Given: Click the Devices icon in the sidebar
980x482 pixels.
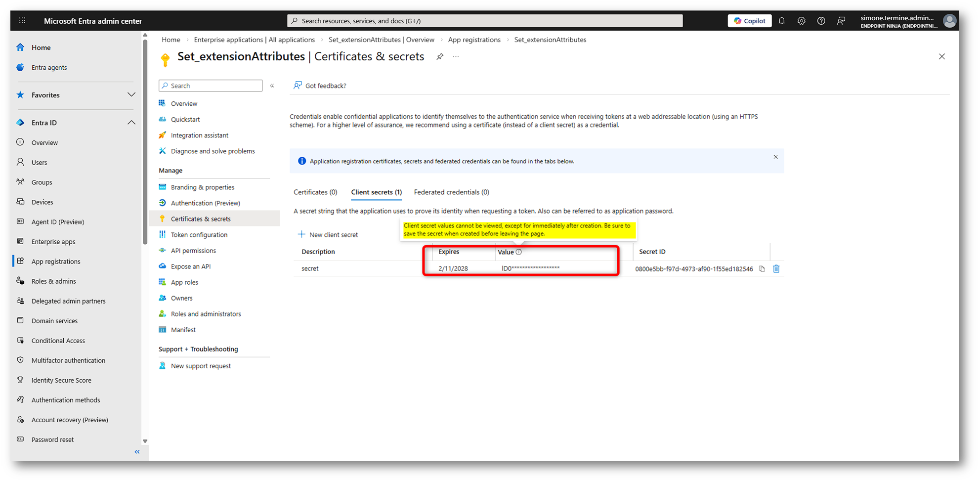Looking at the screenshot, I should point(20,202).
